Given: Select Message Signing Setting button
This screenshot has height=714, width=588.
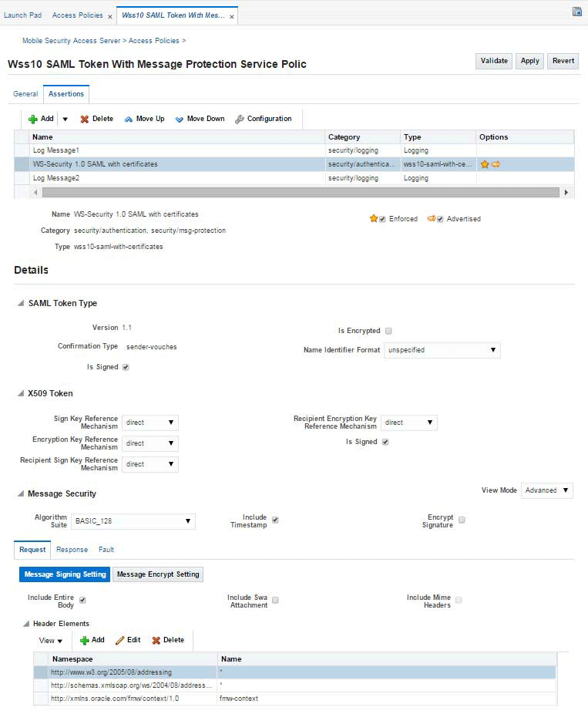Looking at the screenshot, I should (65, 574).
